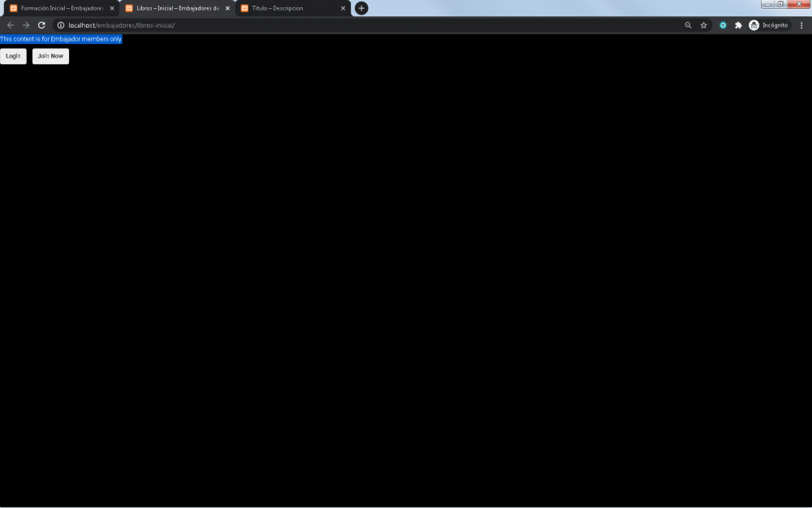Reload the current page
The image size is (812, 508).
point(41,25)
